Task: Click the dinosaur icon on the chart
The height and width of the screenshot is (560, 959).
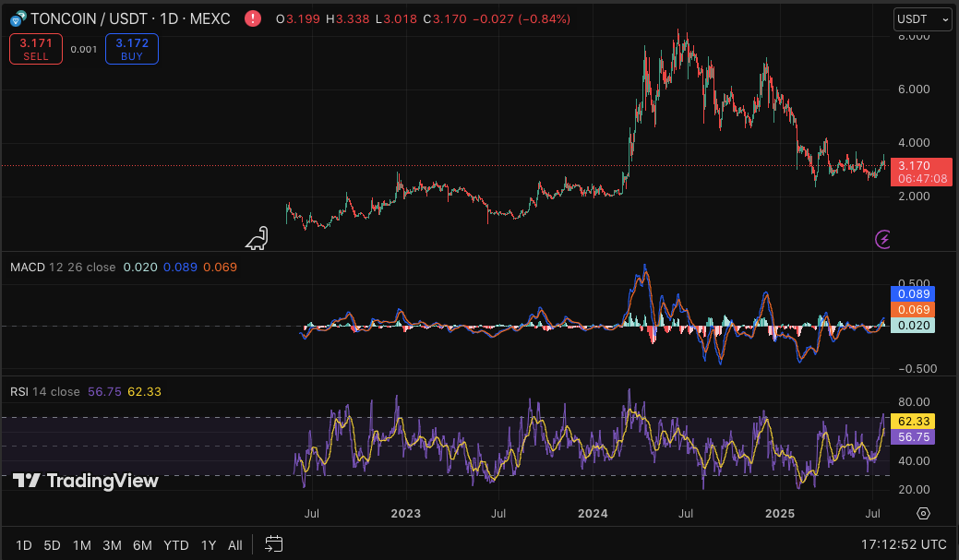Action: click(257, 238)
